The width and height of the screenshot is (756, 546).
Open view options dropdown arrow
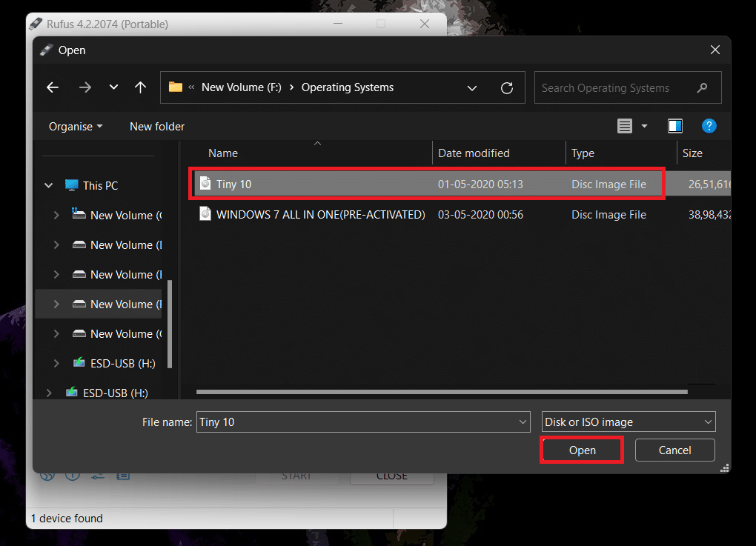[x=644, y=126]
